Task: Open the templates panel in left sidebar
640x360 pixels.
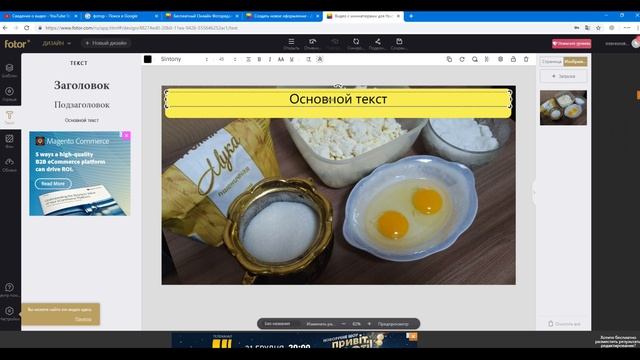Action: coord(9,68)
